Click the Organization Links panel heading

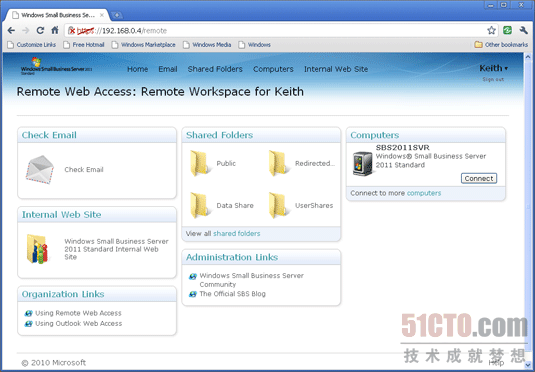click(63, 294)
